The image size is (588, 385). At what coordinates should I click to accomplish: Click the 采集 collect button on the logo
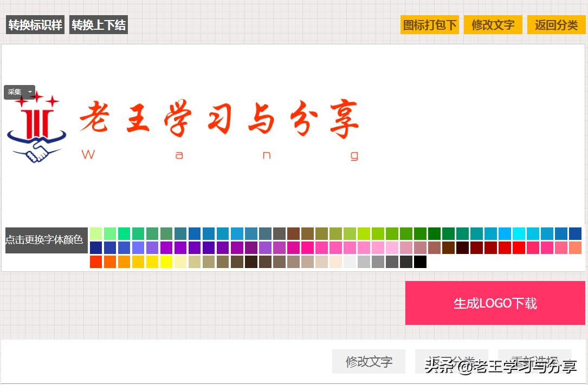15,92
